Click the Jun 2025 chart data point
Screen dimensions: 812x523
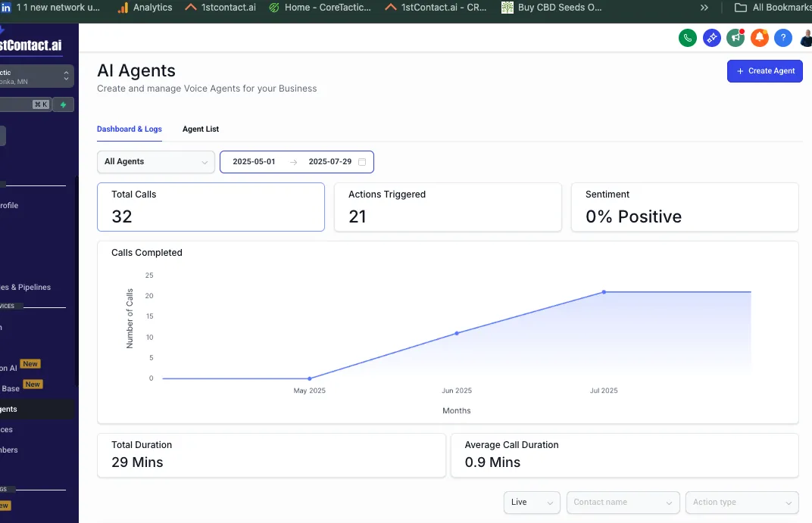point(457,334)
